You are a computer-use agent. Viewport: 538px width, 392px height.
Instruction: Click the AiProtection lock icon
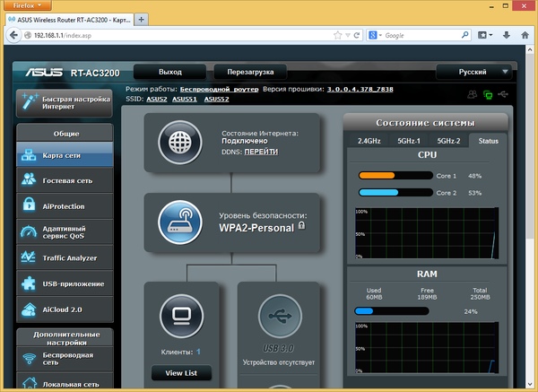(29, 205)
